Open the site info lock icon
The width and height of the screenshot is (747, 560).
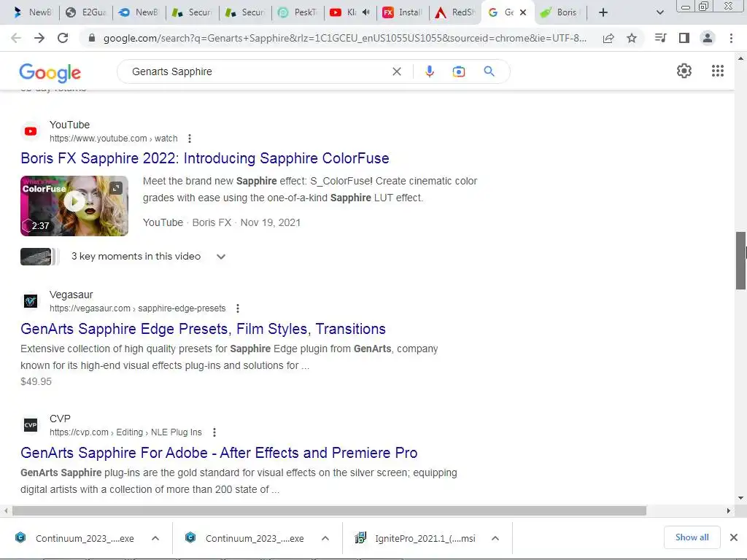92,38
